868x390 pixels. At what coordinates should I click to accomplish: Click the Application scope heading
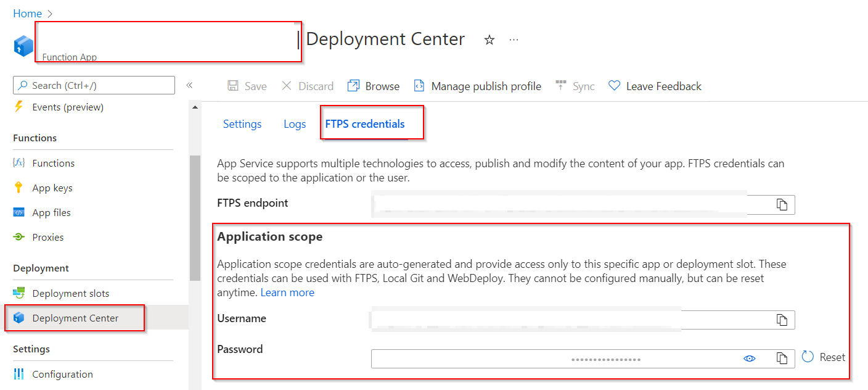pos(270,236)
